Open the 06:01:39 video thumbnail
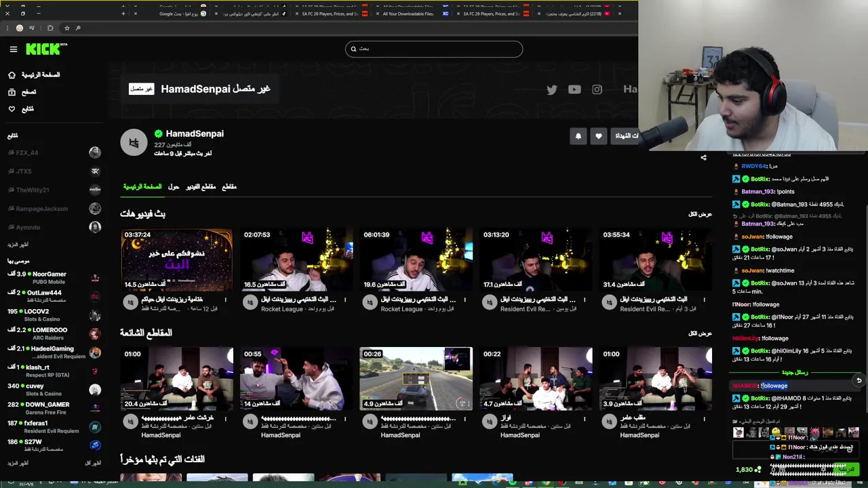 tap(416, 260)
